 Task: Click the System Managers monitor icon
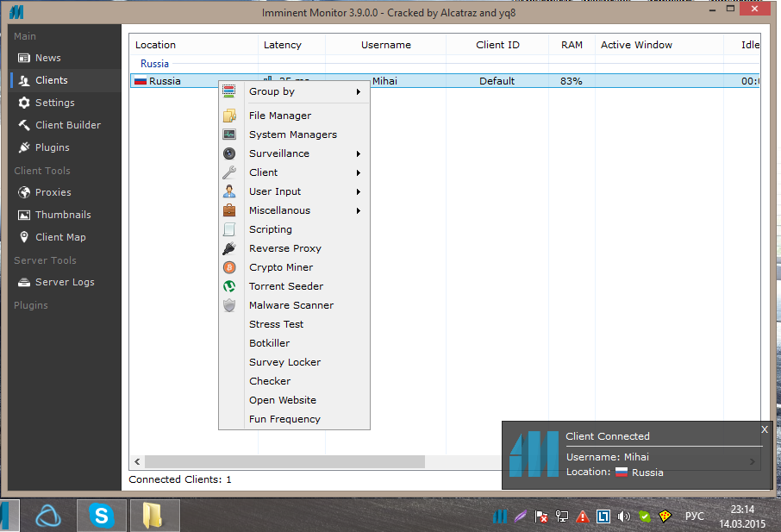[x=229, y=135]
